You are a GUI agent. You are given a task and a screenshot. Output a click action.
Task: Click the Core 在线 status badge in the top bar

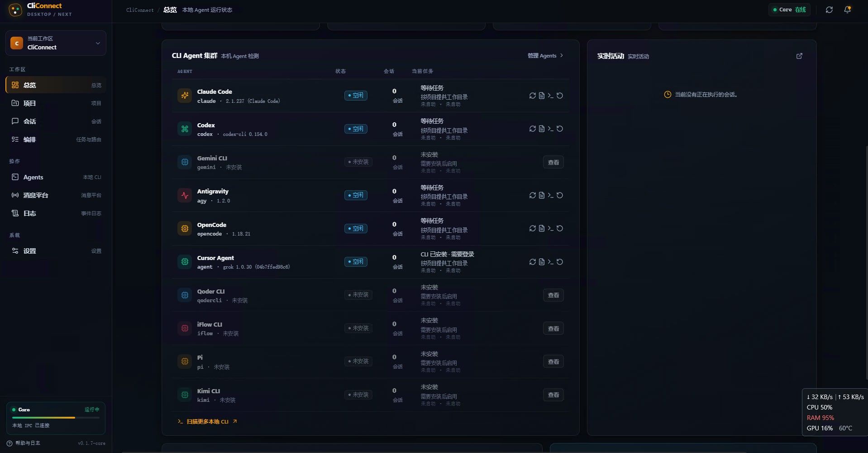789,10
